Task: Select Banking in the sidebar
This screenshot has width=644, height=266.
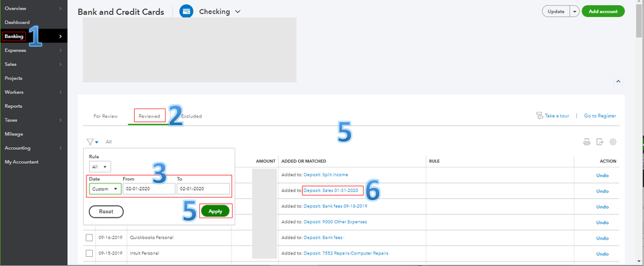Action: [x=14, y=37]
